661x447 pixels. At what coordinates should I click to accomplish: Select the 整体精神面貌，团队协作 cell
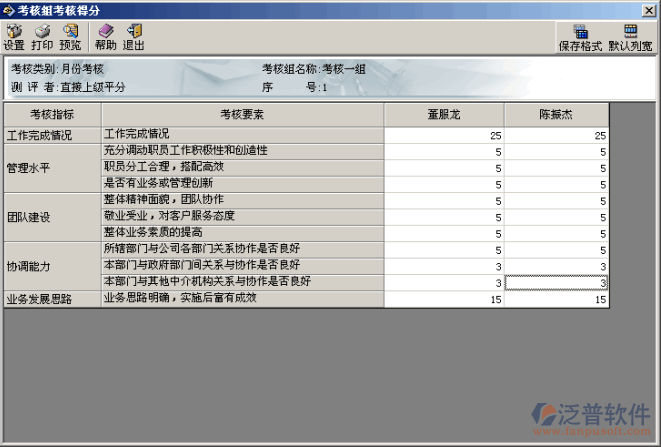click(x=242, y=200)
